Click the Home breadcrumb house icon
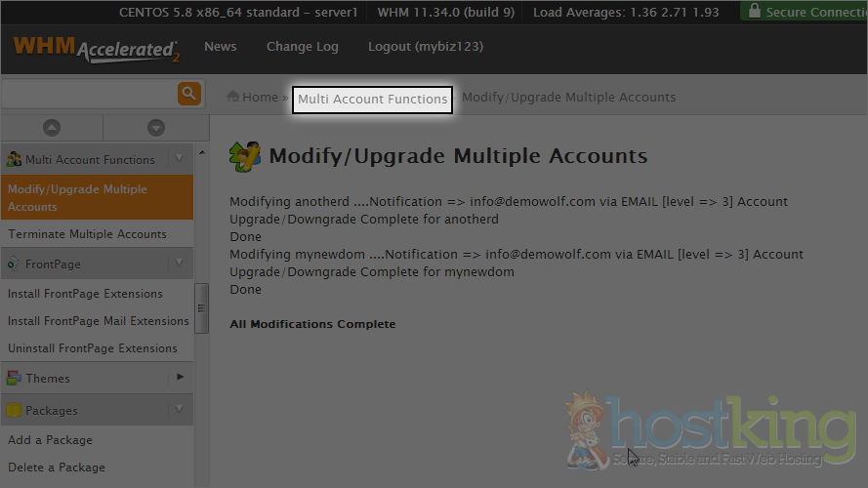 pos(233,97)
